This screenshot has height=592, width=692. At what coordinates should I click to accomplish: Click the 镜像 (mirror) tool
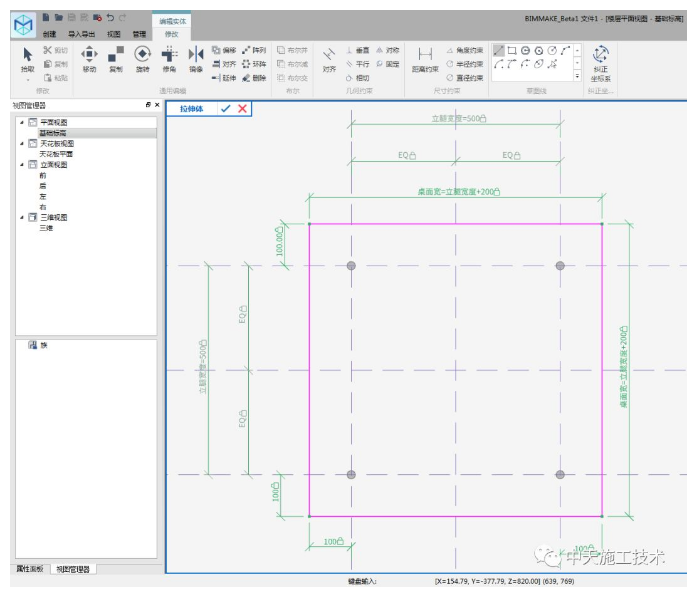tap(196, 59)
